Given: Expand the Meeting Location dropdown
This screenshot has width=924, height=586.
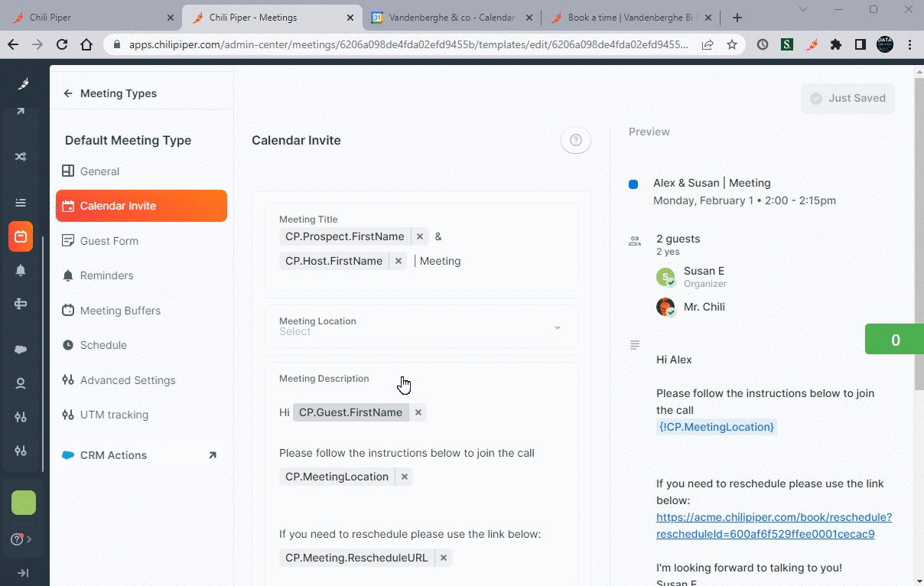Looking at the screenshot, I should [x=557, y=327].
